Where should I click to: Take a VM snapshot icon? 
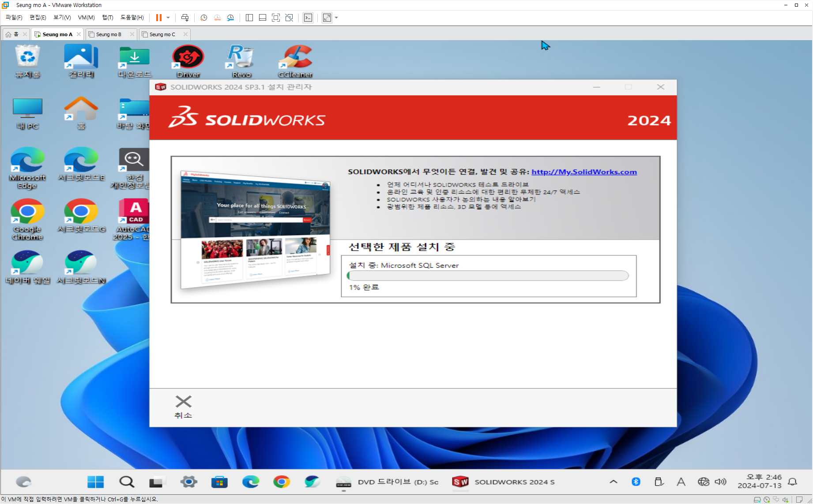203,18
